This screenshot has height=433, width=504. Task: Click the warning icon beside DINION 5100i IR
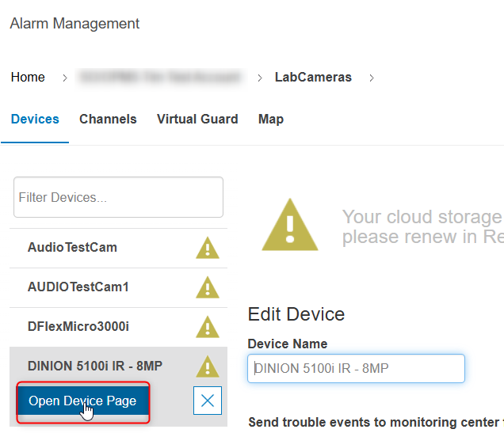(x=207, y=367)
